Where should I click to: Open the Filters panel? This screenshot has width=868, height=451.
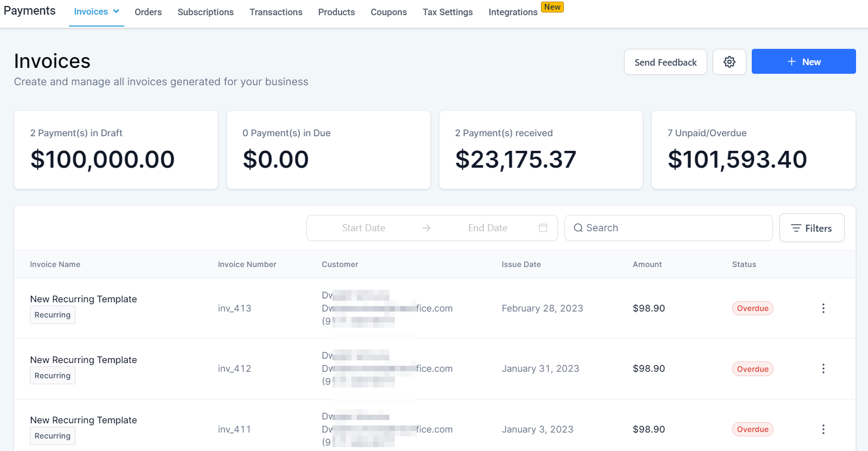point(811,228)
